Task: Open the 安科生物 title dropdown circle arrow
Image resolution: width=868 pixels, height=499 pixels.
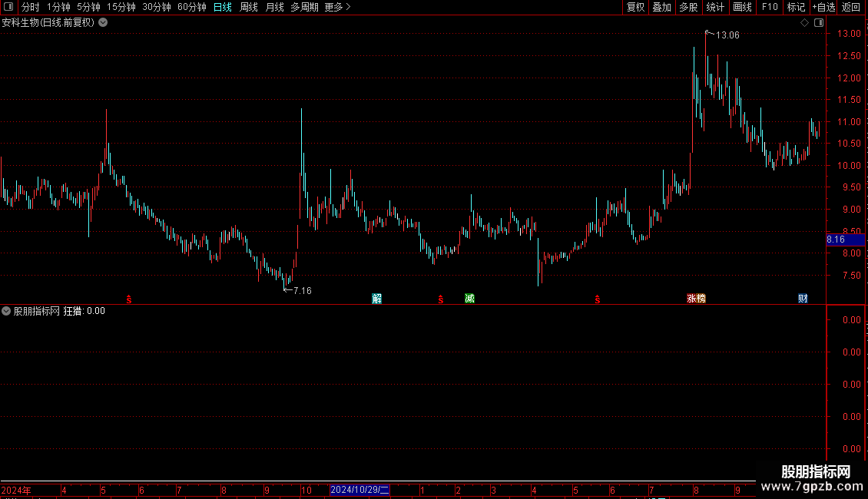Action: [x=103, y=23]
